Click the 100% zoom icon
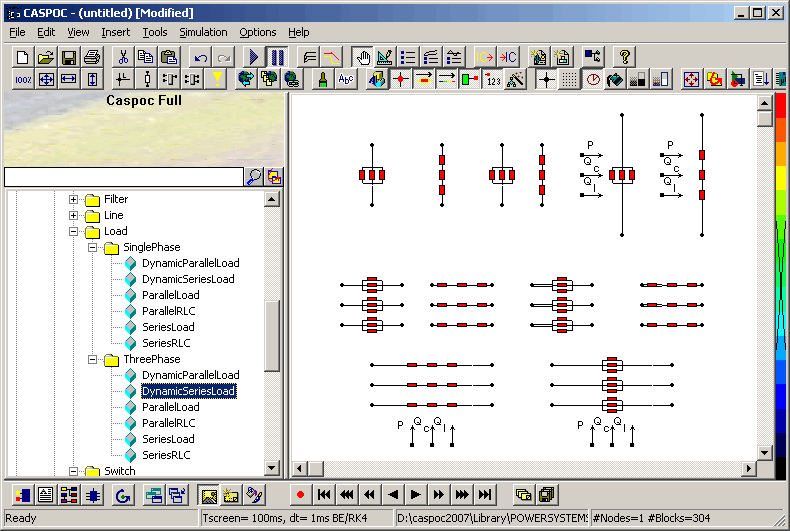Image resolution: width=790 pixels, height=531 pixels. coord(24,79)
